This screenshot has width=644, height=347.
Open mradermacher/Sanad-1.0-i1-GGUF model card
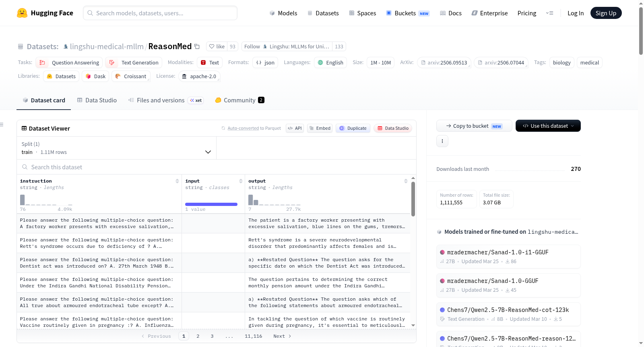pos(508,256)
